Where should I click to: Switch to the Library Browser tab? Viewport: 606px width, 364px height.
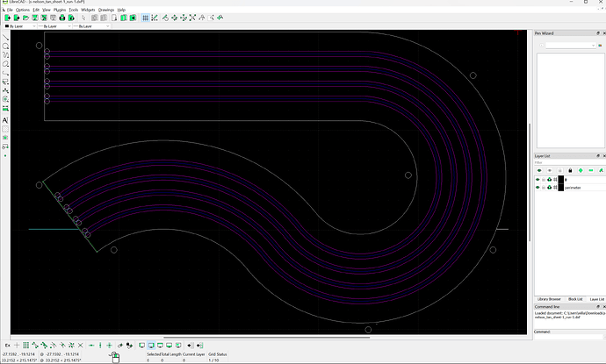[x=548, y=299]
